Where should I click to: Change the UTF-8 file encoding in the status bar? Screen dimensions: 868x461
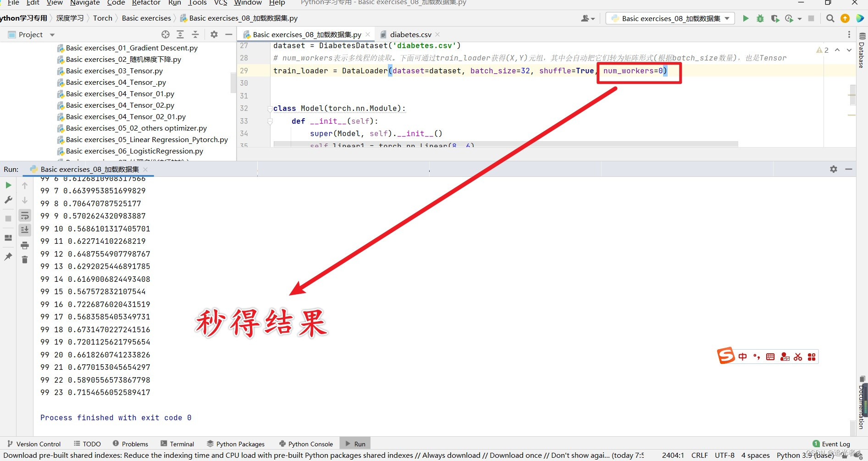(724, 456)
